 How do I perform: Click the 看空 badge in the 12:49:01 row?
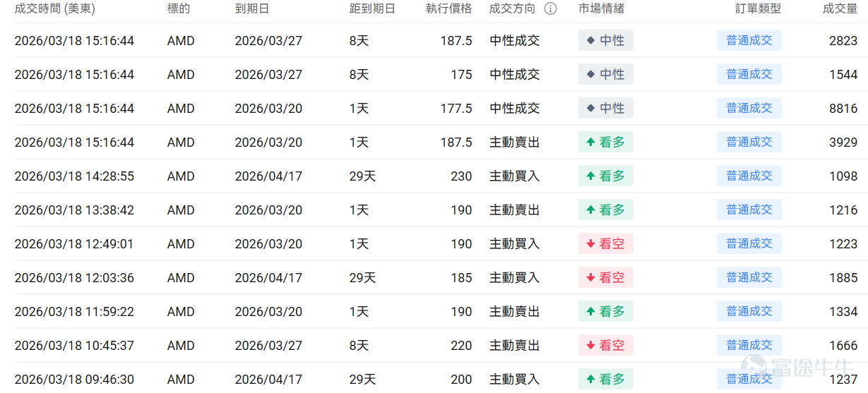(605, 244)
